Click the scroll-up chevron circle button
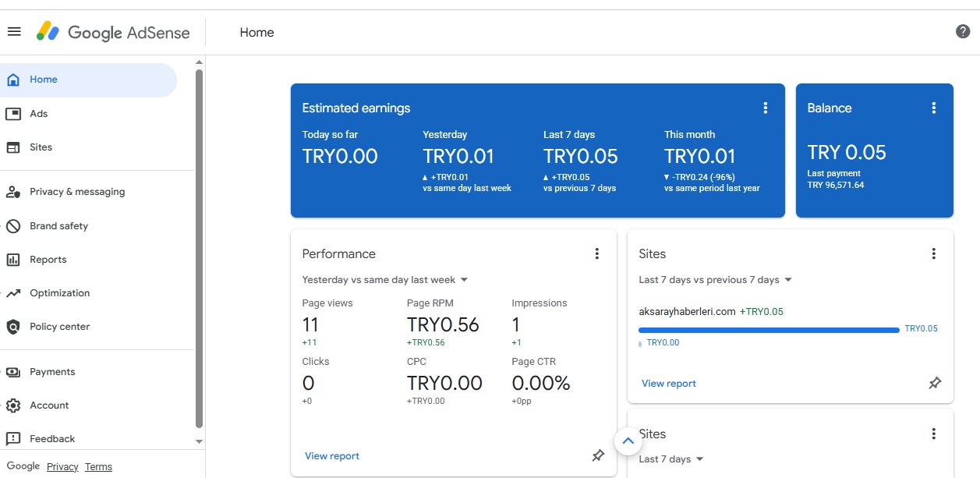The width and height of the screenshot is (980, 478). click(x=628, y=441)
